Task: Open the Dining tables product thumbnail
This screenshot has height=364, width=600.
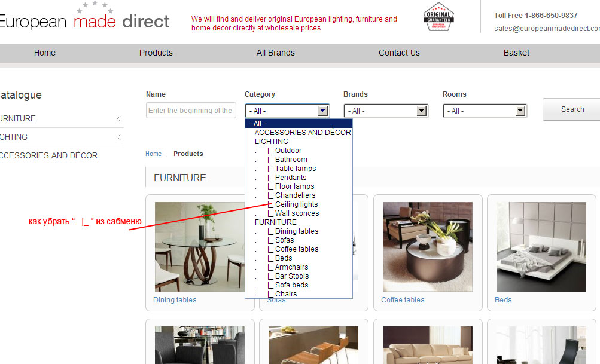Action: click(199, 246)
